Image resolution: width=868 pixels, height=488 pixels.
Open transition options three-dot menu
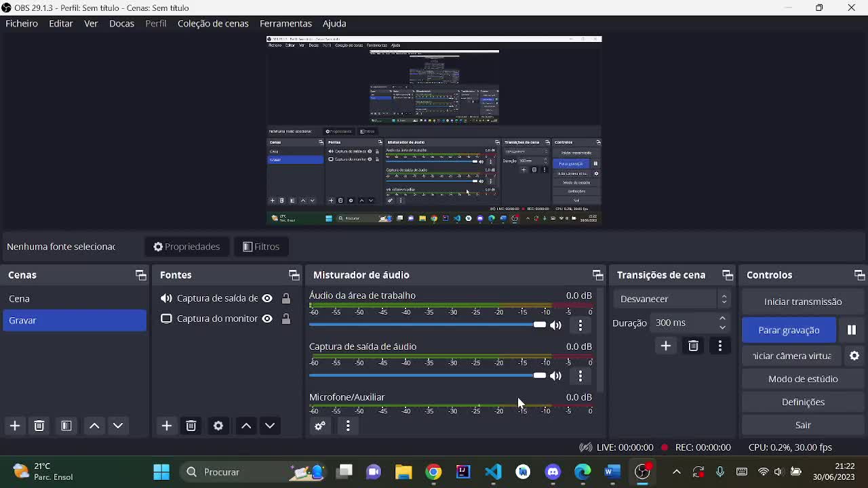tap(720, 346)
